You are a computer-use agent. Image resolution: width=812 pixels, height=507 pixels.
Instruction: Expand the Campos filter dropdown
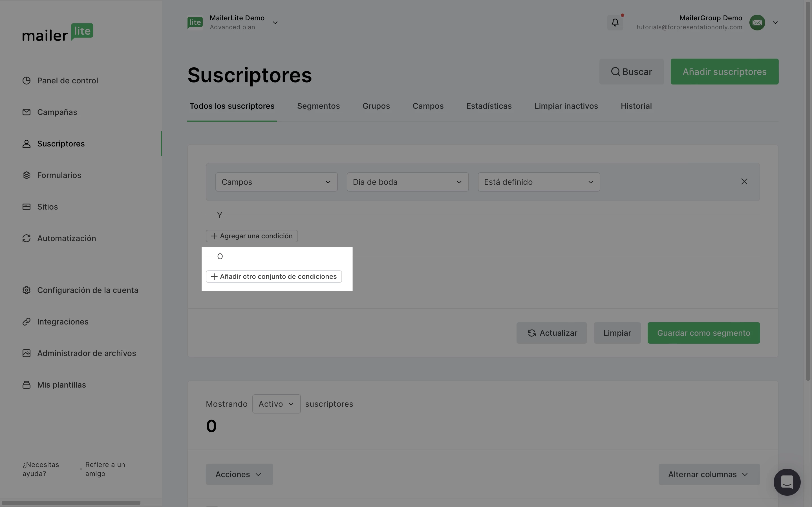pos(276,182)
